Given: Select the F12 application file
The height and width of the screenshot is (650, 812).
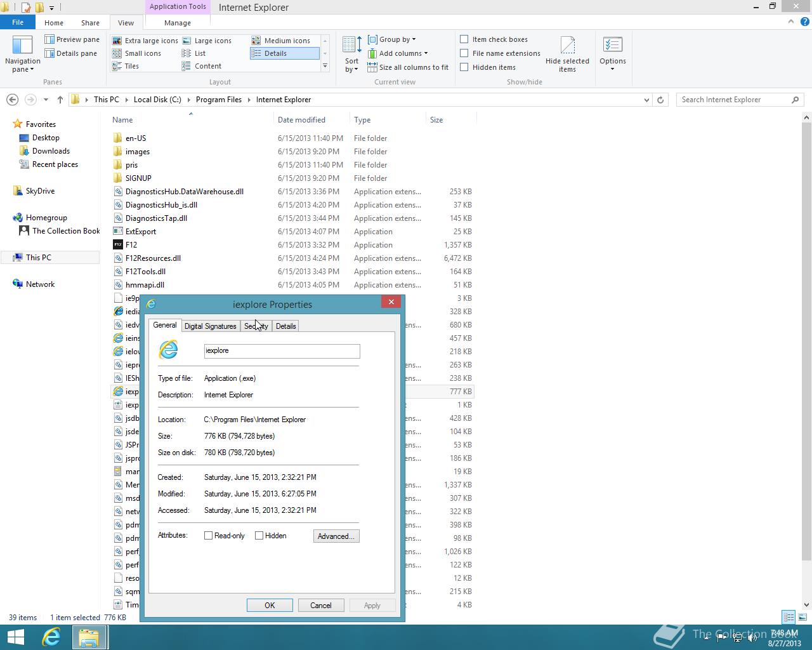Looking at the screenshot, I should 131,245.
